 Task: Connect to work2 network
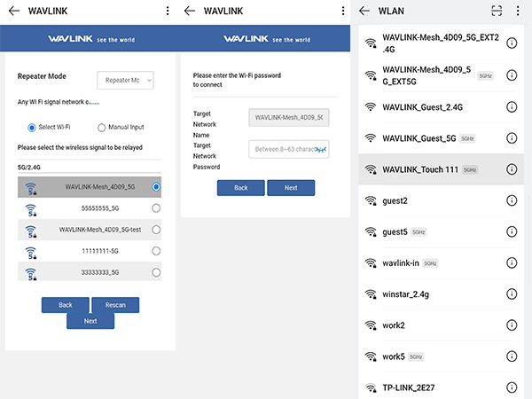[441, 325]
